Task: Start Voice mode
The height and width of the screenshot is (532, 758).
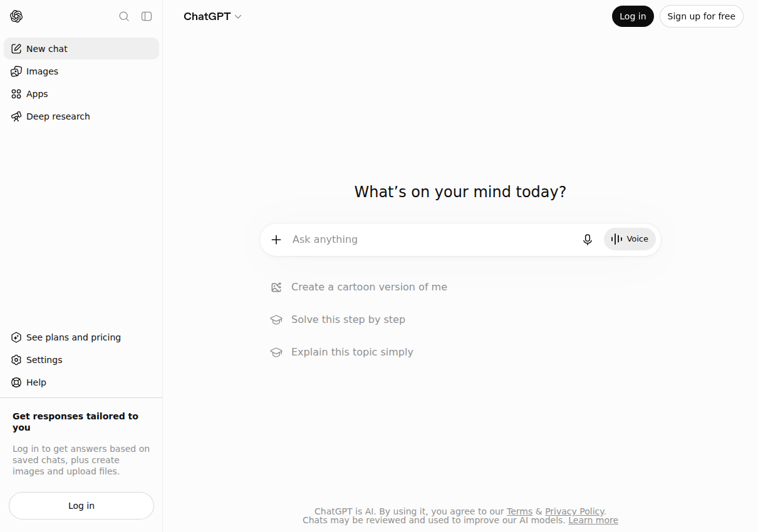Action: (x=630, y=239)
